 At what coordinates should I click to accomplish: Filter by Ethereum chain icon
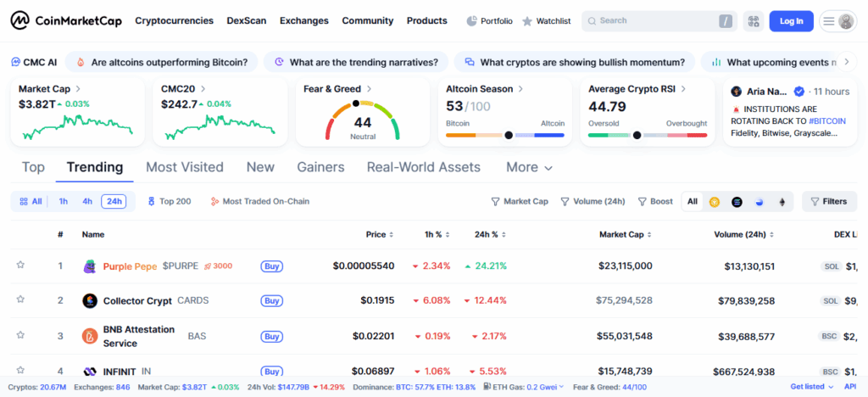[x=782, y=202]
